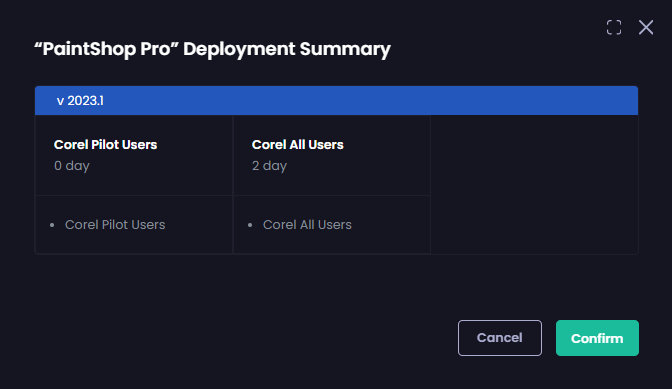This screenshot has width=672, height=389.
Task: Cancel the deployment summary
Action: (x=500, y=338)
